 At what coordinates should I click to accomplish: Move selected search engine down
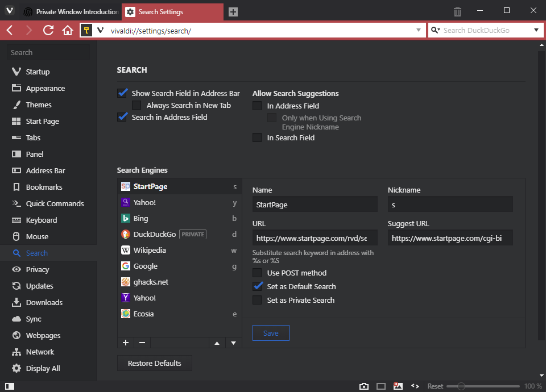(x=233, y=343)
